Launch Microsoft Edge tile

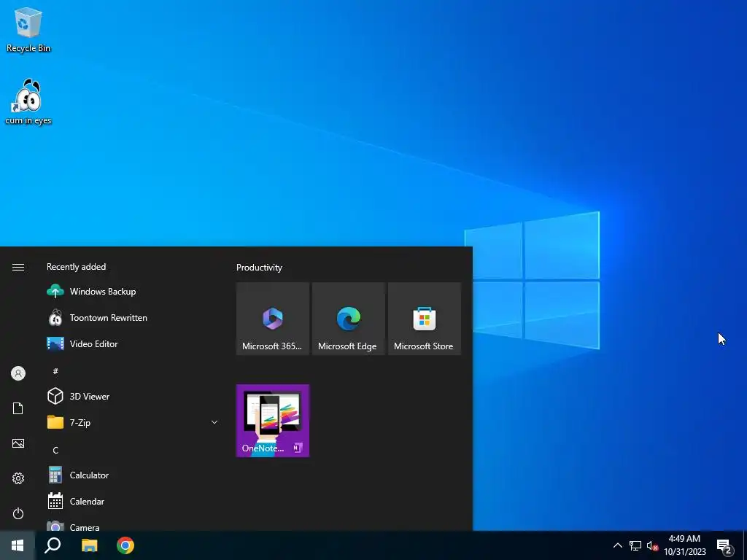pyautogui.click(x=348, y=319)
